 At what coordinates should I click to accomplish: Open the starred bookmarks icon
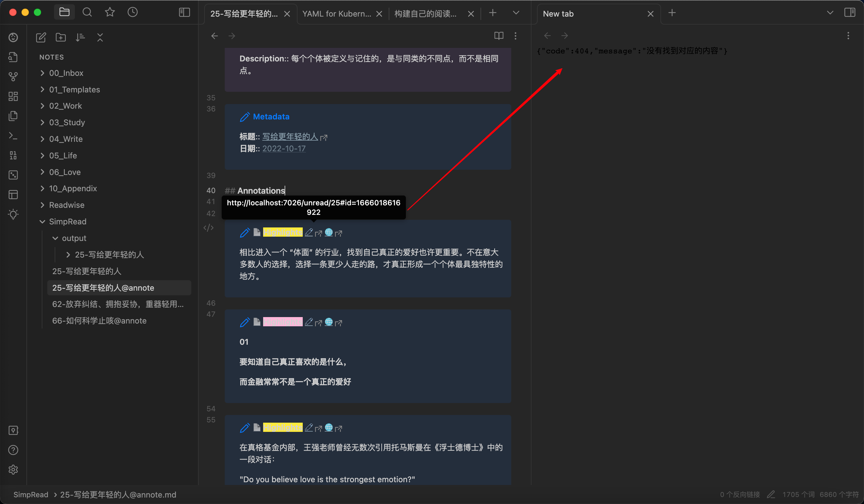click(110, 12)
